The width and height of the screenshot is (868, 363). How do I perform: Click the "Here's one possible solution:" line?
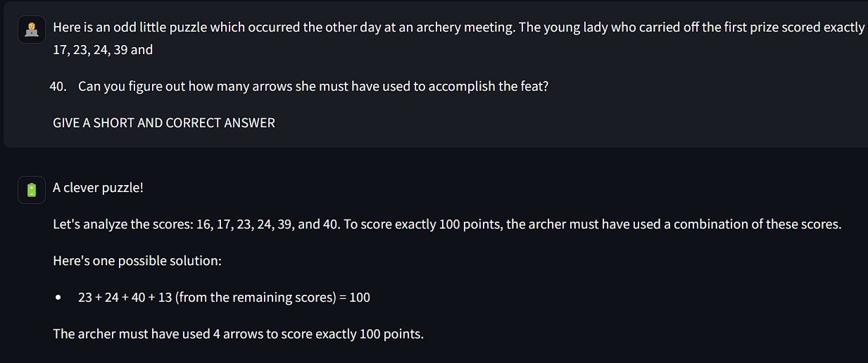point(137,261)
